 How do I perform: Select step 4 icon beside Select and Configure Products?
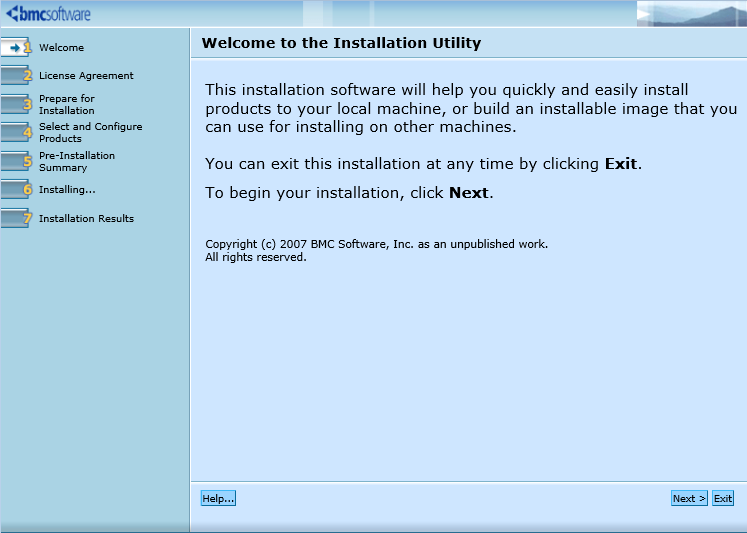(x=16, y=132)
